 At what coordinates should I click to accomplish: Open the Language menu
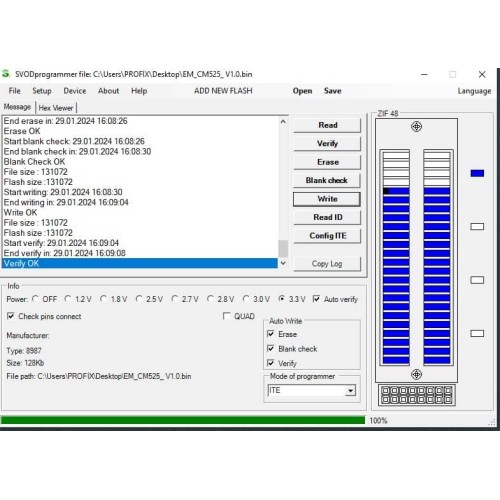pyautogui.click(x=474, y=91)
